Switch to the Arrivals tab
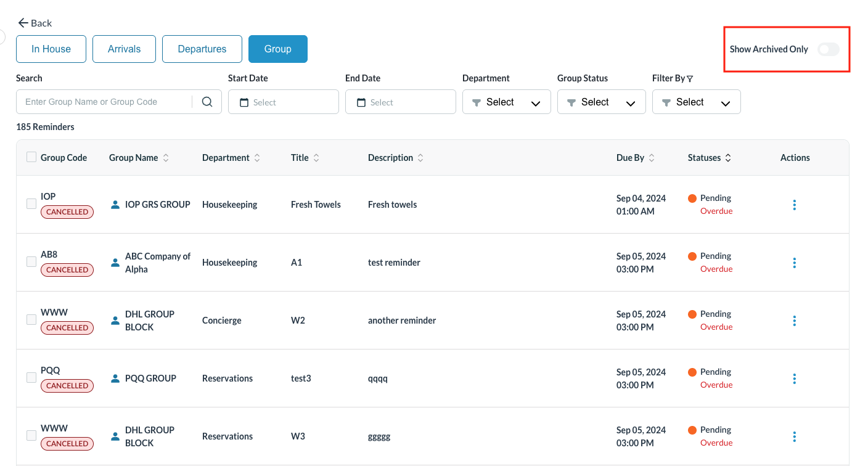This screenshot has height=466, width=868. coord(124,49)
